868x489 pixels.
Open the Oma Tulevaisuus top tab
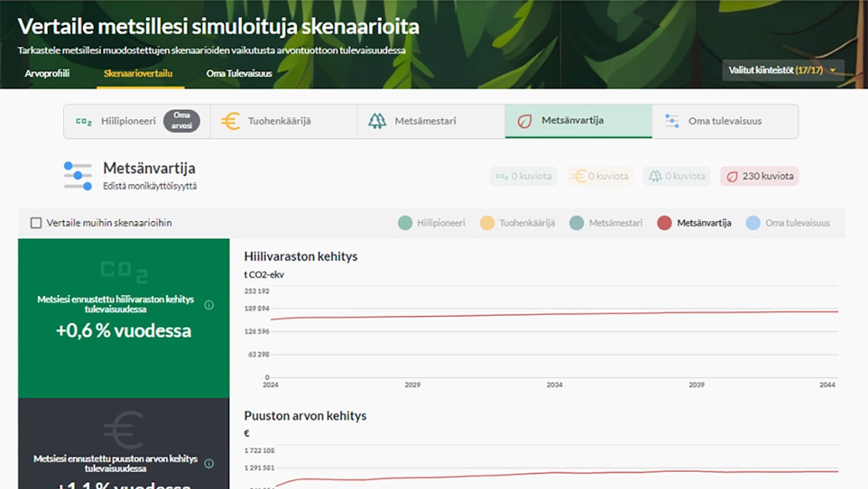(239, 74)
